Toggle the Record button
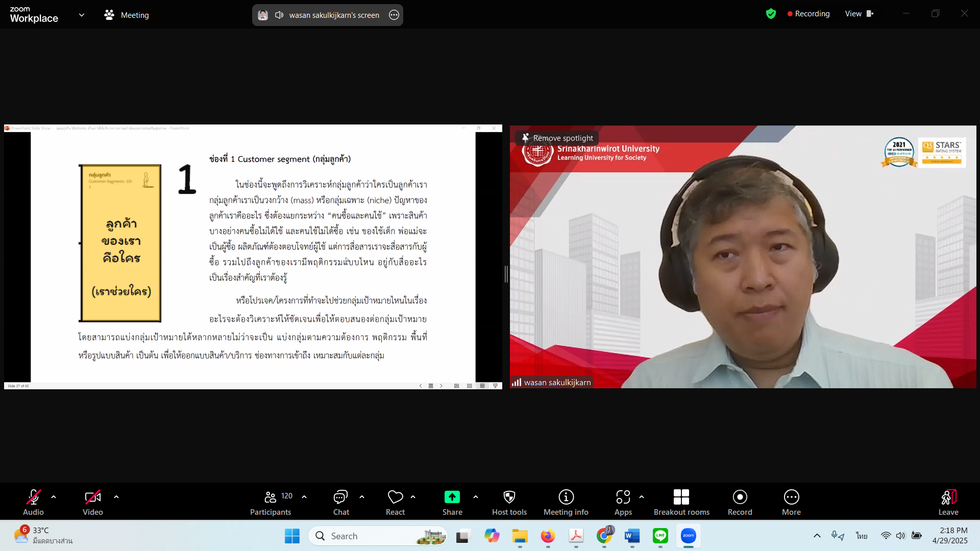 click(740, 497)
